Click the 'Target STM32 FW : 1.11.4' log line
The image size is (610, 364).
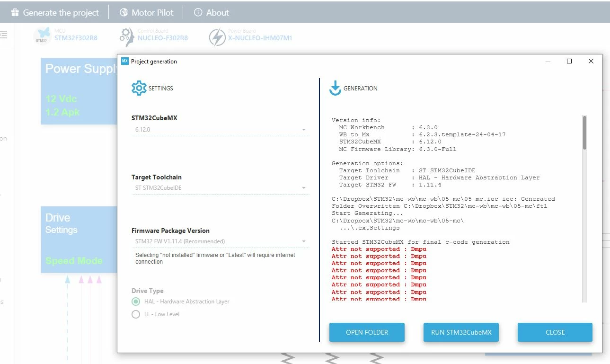click(390, 185)
